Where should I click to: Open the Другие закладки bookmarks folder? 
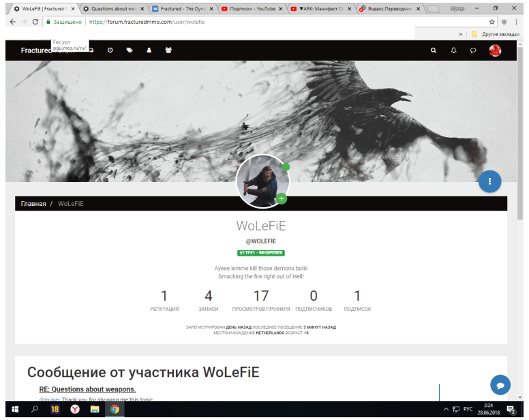point(496,34)
